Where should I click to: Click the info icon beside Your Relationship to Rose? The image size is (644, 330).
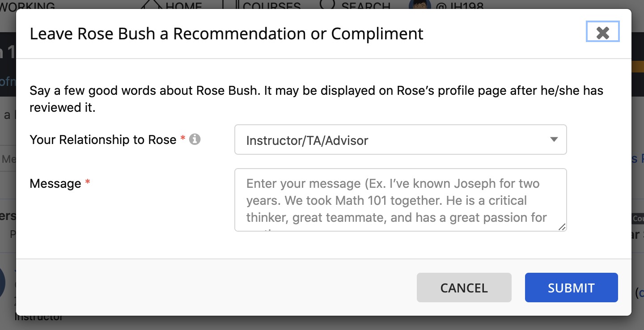(195, 139)
